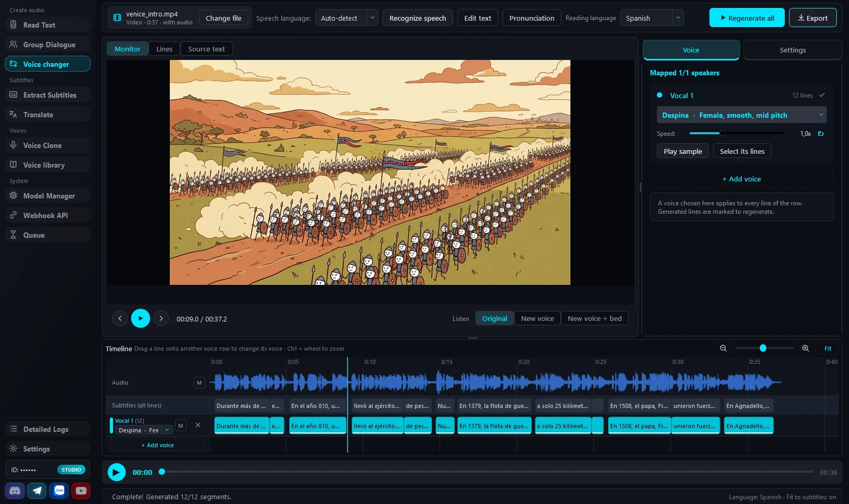The image size is (849, 504).
Task: Open the YouTube icon link
Action: coord(81,491)
